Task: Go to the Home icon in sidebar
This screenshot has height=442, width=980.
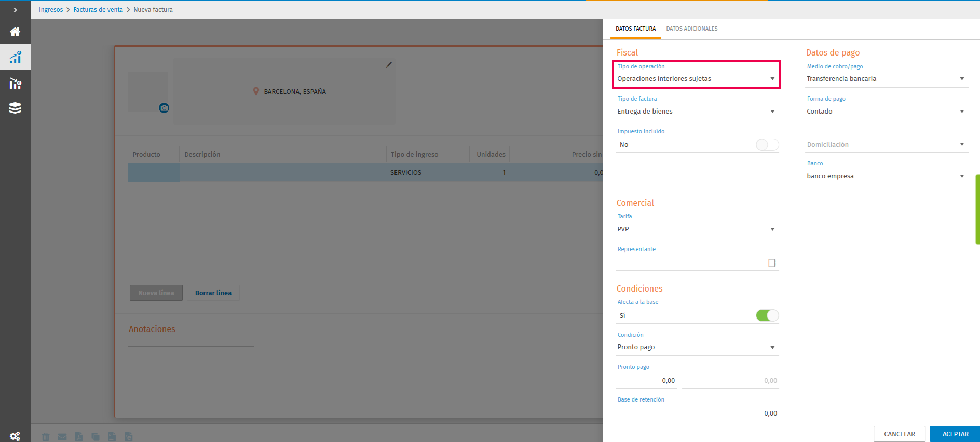Action: pyautogui.click(x=15, y=32)
